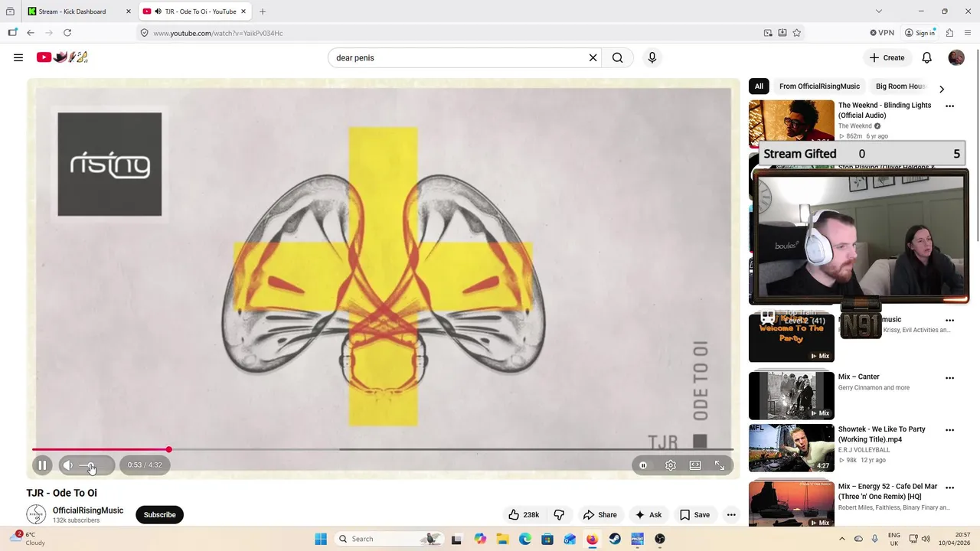The height and width of the screenshot is (551, 980).
Task: Open the Create menu
Action: point(887,57)
